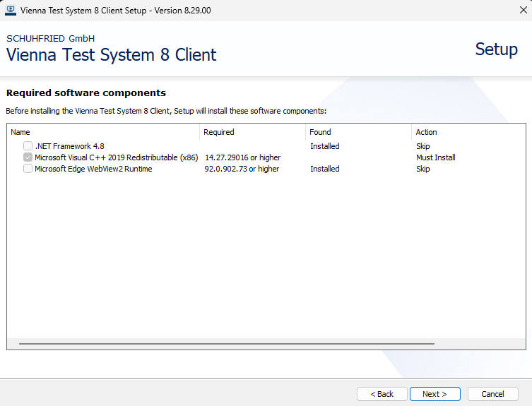
Task: Click the 92.0.902.73 or higher version cell
Action: point(242,169)
